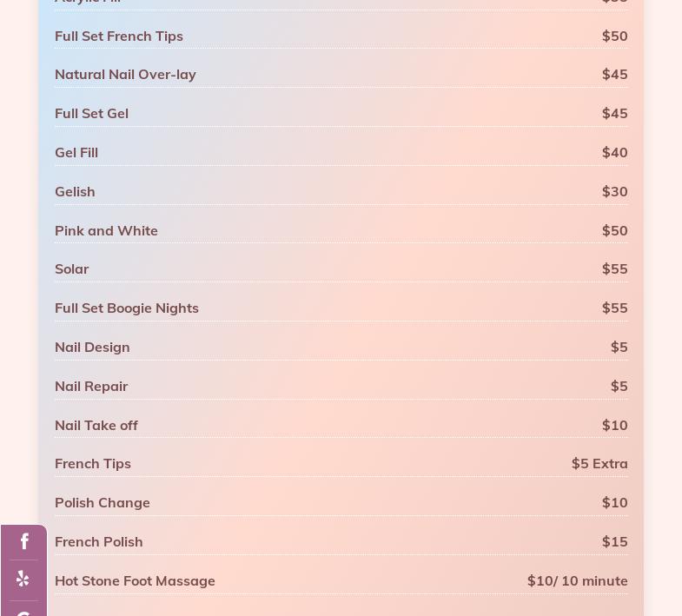
Task: Click the Full Set Gel service
Action: click(91, 114)
